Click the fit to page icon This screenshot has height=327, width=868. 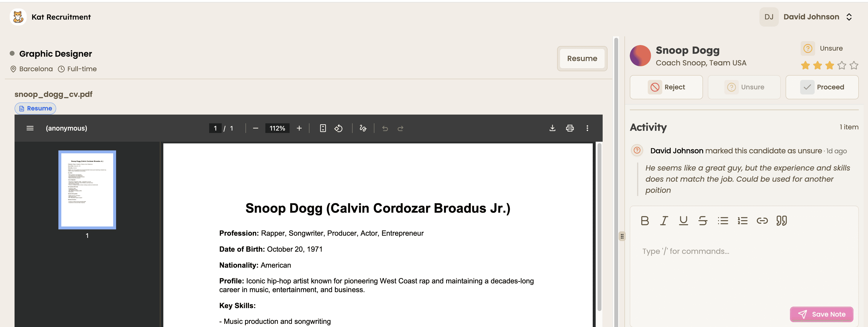(323, 128)
